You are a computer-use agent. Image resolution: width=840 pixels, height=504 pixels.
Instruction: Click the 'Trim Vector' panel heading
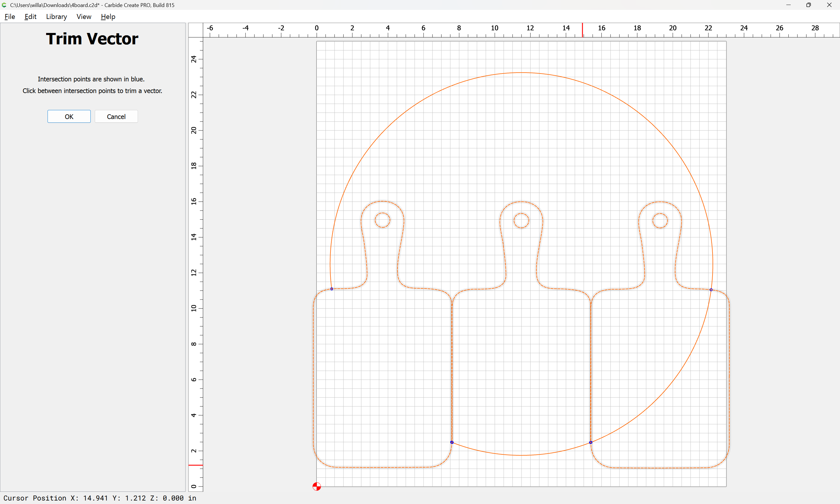(92, 39)
